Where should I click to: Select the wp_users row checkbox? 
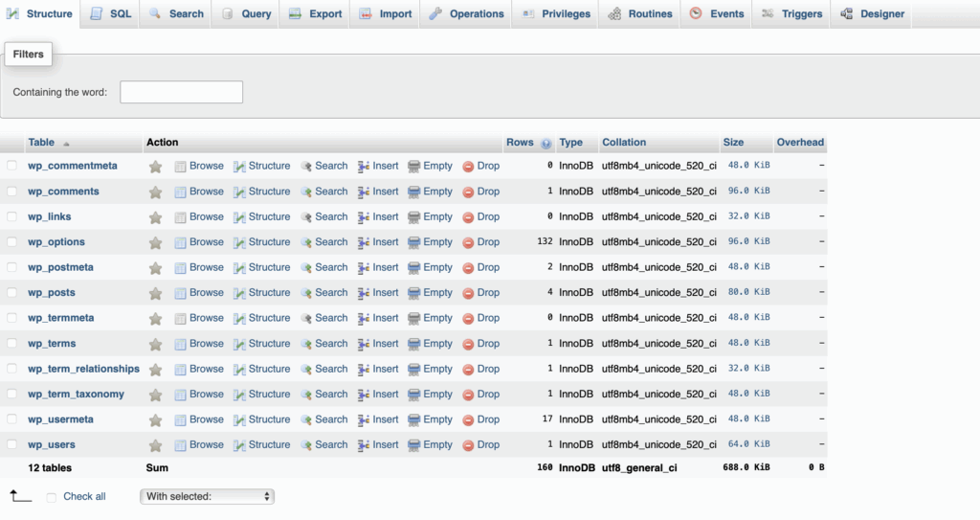point(11,444)
